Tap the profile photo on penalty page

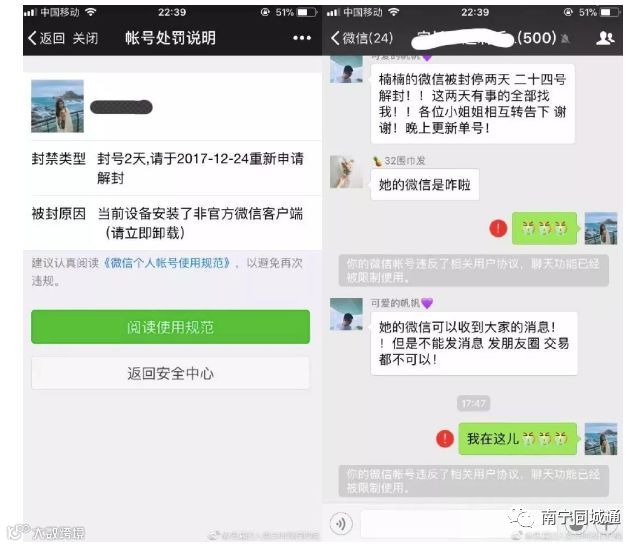click(58, 106)
